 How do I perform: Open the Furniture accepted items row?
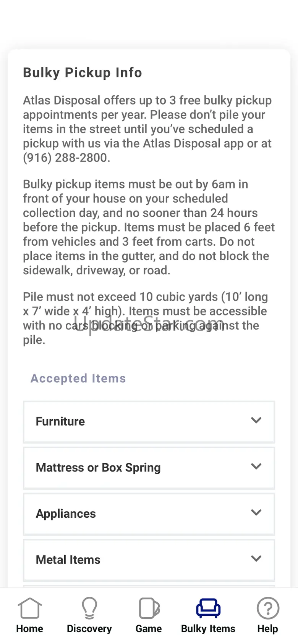(x=149, y=422)
